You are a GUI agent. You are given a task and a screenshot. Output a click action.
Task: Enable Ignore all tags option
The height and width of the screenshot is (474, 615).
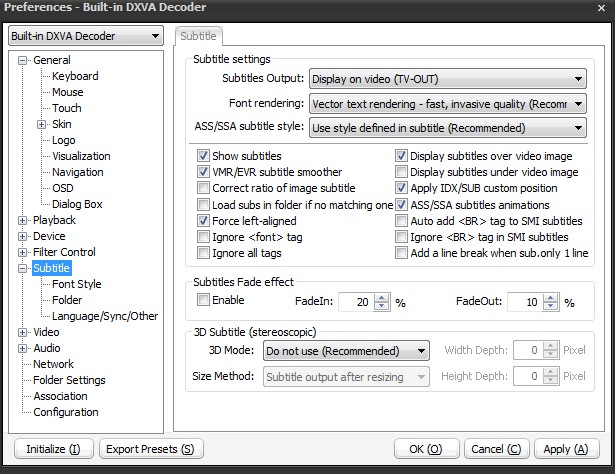coord(204,253)
